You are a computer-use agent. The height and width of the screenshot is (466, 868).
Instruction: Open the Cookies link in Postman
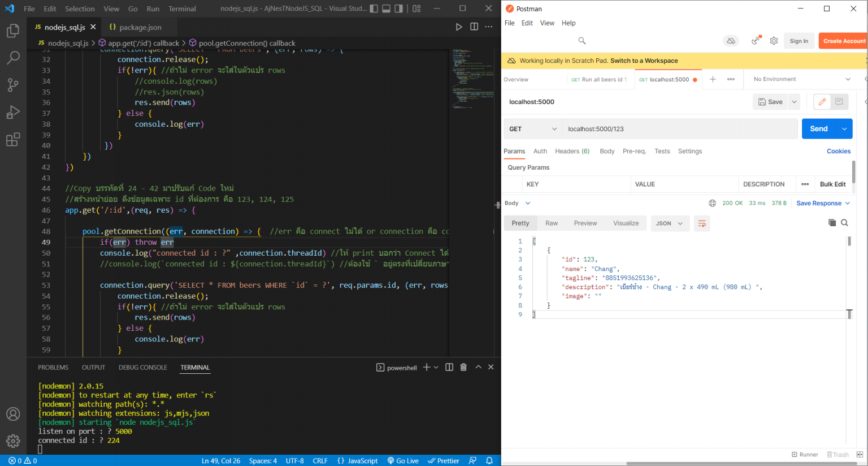pyautogui.click(x=838, y=151)
